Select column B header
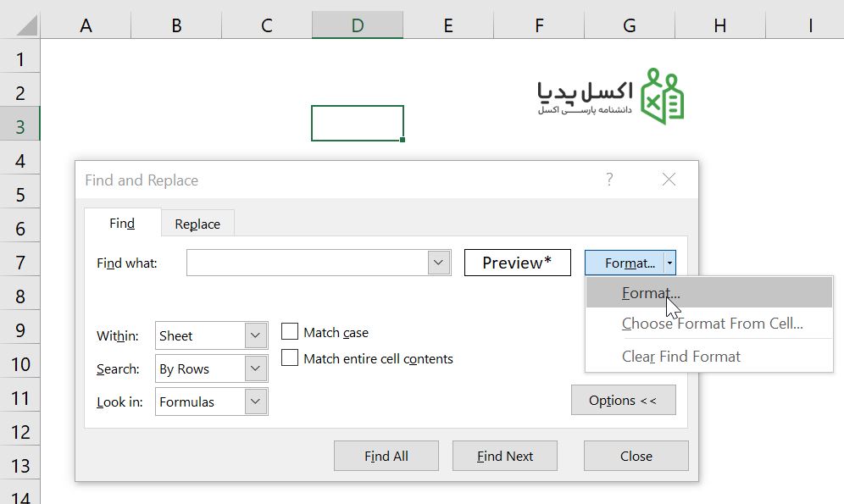 click(x=176, y=25)
